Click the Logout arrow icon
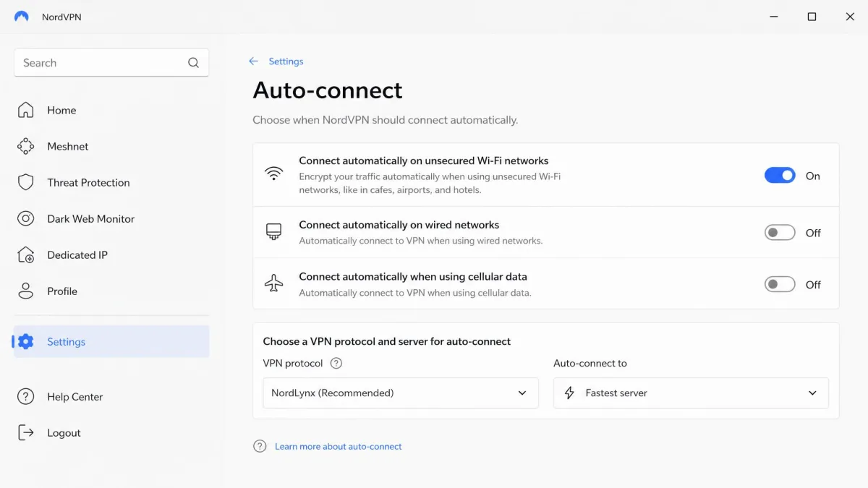868x488 pixels. pos(25,432)
